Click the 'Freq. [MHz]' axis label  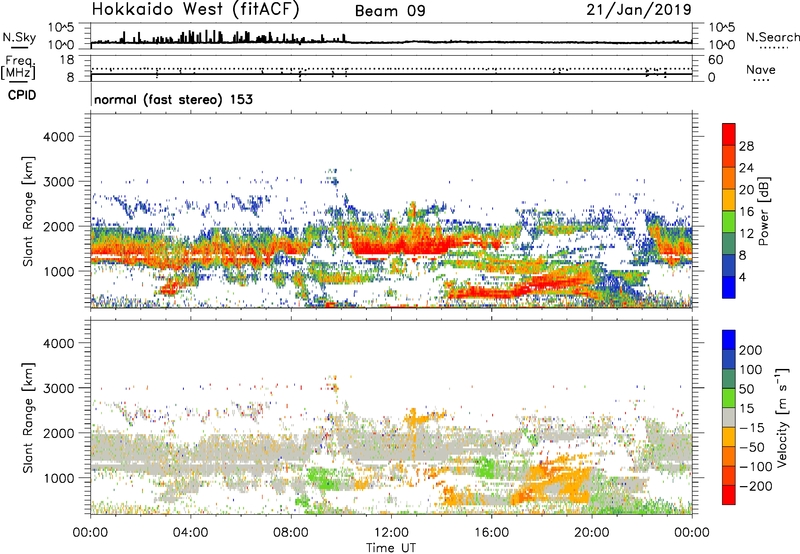[x=19, y=68]
